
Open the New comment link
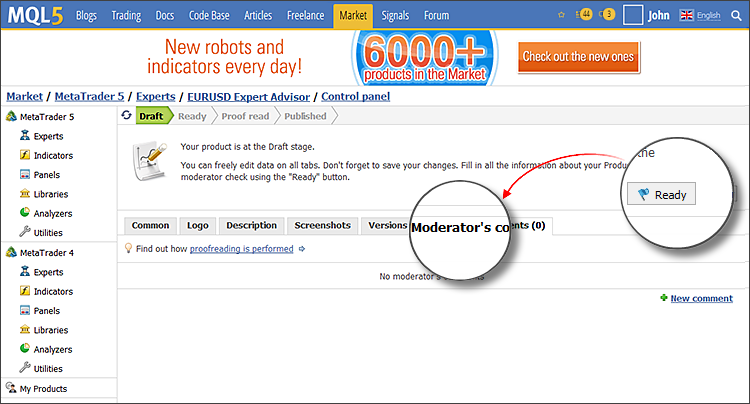tap(701, 298)
